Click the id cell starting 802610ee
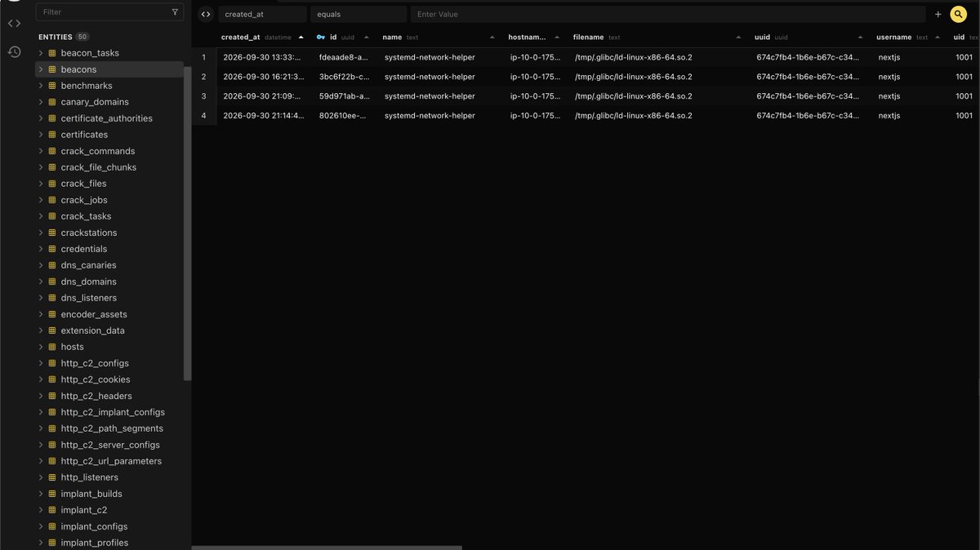 click(344, 116)
